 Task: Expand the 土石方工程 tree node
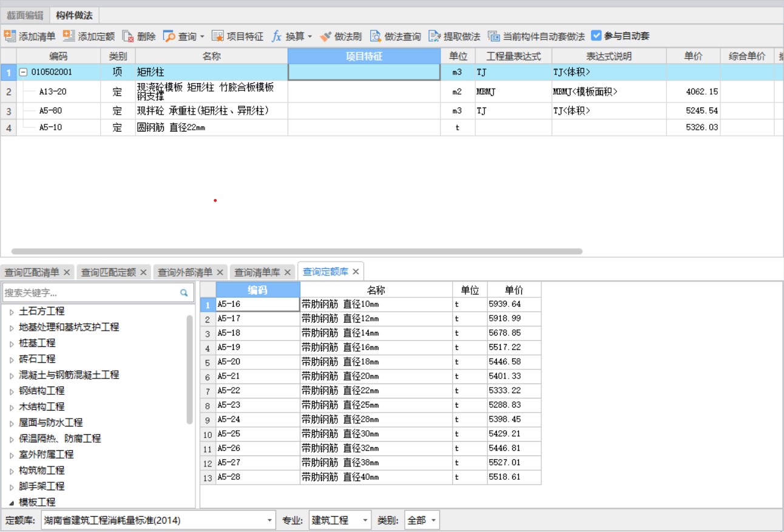pyautogui.click(x=12, y=312)
